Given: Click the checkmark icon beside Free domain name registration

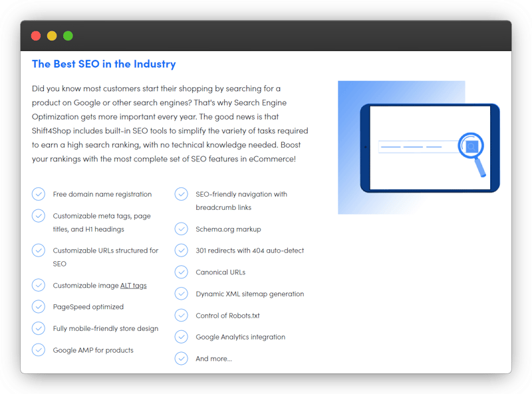Looking at the screenshot, I should [39, 194].
